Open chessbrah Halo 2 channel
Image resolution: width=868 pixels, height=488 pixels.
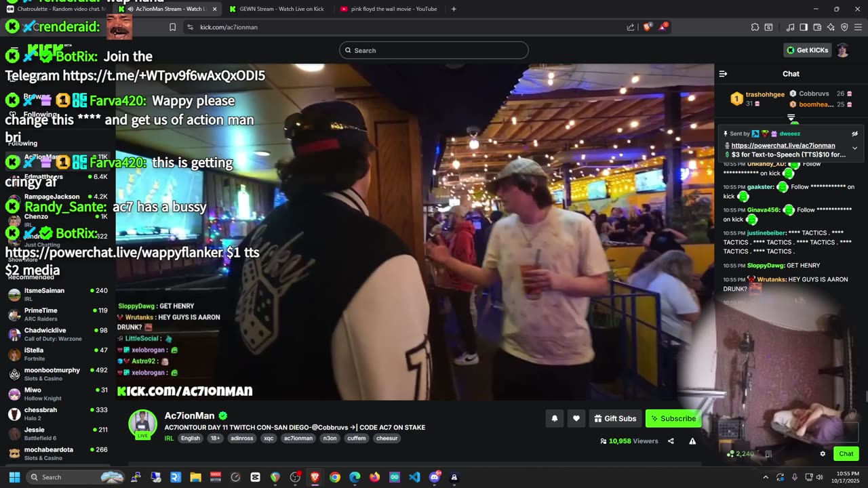(58, 413)
